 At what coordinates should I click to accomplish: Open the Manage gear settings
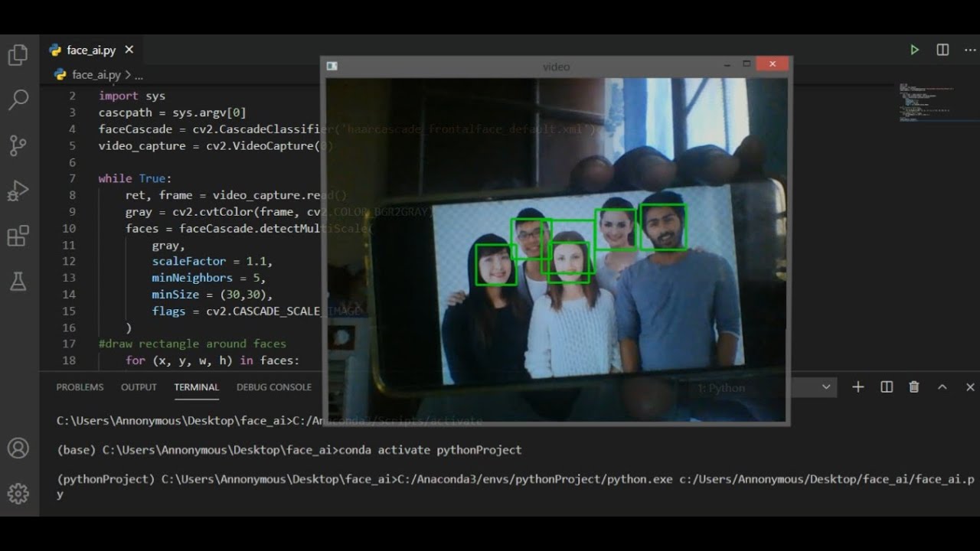[18, 494]
